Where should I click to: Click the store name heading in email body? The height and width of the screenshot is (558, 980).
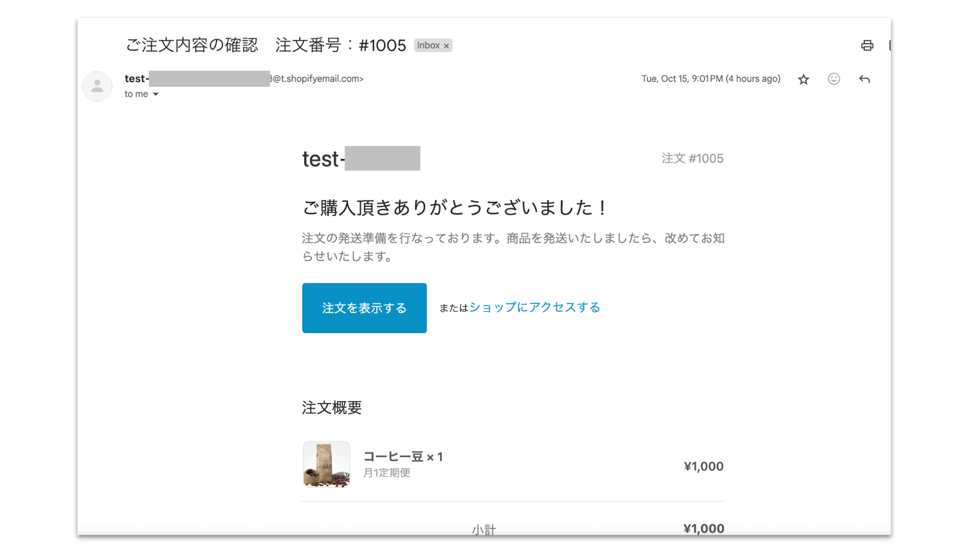point(361,159)
